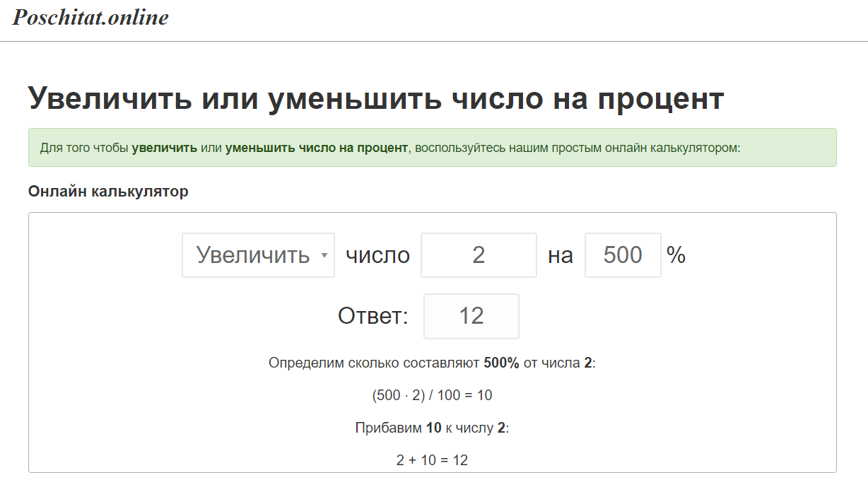Click the "число" label before first input
This screenshot has height=480, width=868.
(x=377, y=255)
